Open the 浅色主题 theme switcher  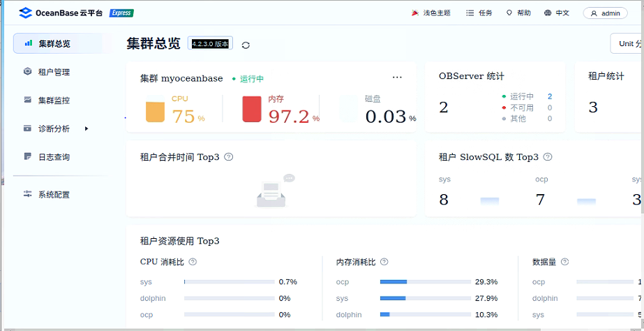[430, 13]
